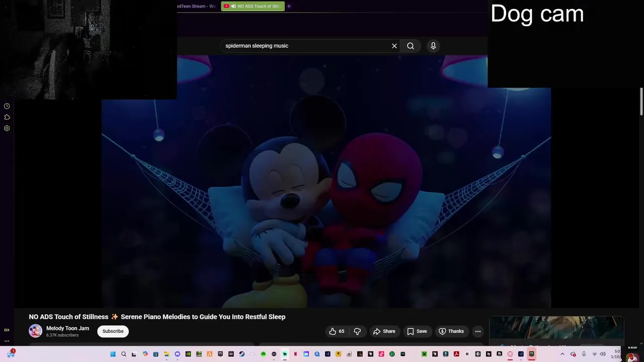Mute tab via speaker icon on YouTube tab
The width and height of the screenshot is (644, 362).
(234, 6)
